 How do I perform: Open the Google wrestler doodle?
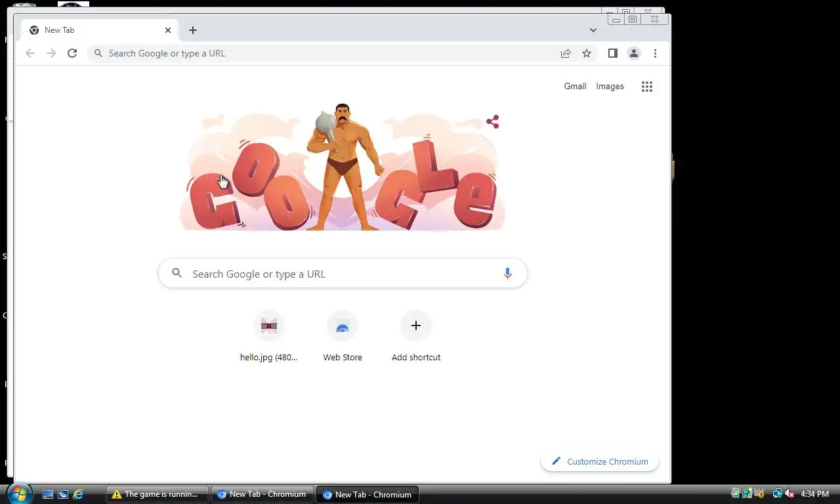point(343,167)
